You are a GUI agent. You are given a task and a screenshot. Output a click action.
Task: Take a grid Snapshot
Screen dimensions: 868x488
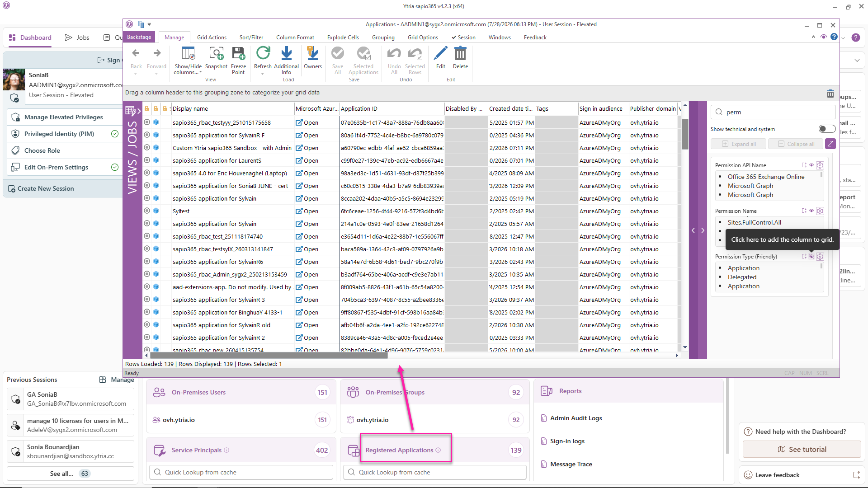pyautogui.click(x=216, y=54)
